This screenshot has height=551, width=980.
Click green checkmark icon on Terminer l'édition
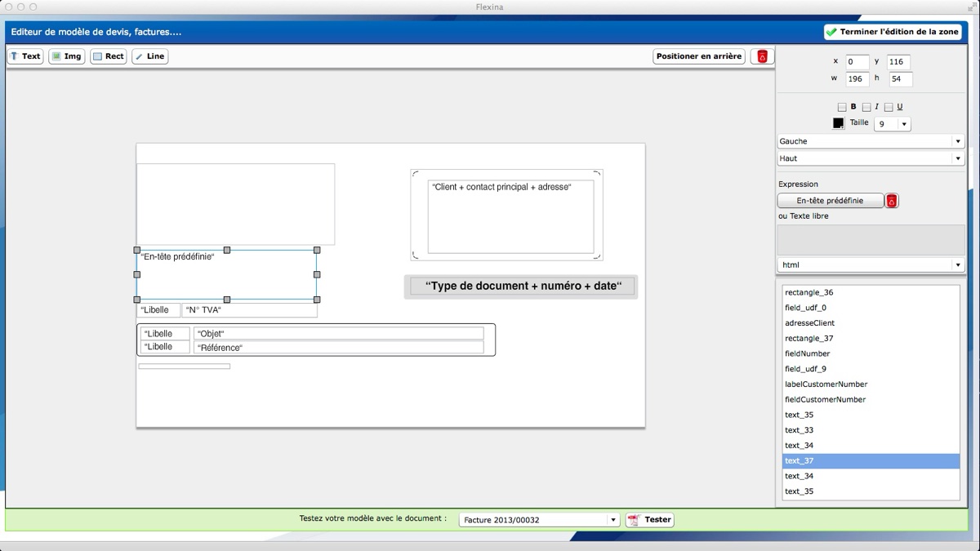point(831,32)
